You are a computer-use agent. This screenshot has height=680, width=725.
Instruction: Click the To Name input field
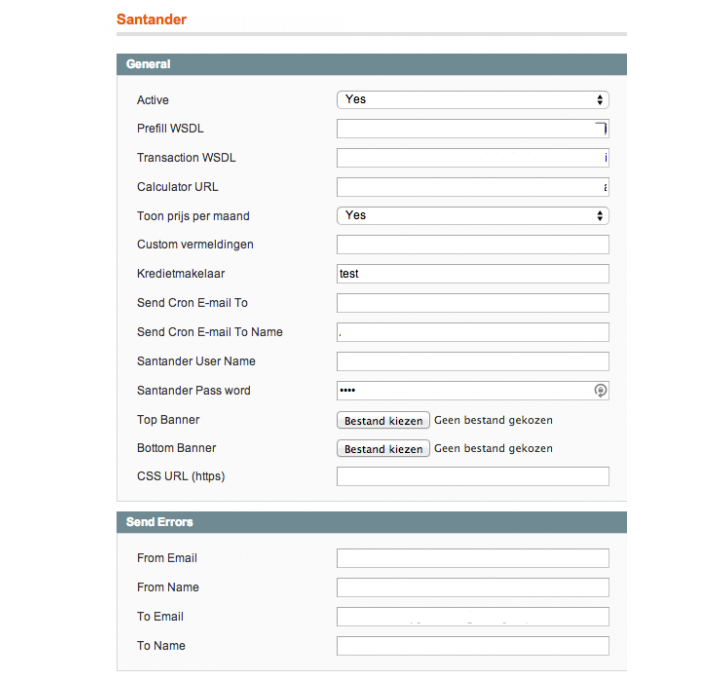473,646
